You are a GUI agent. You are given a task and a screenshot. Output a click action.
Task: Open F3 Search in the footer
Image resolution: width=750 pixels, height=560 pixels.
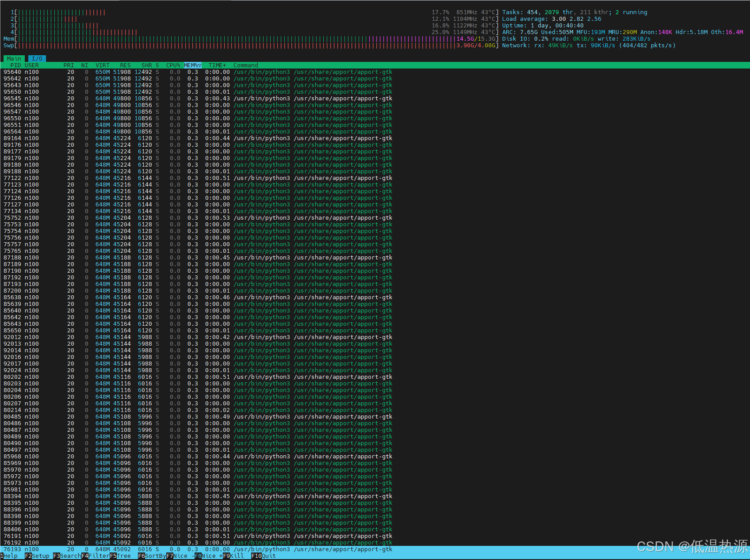67,556
